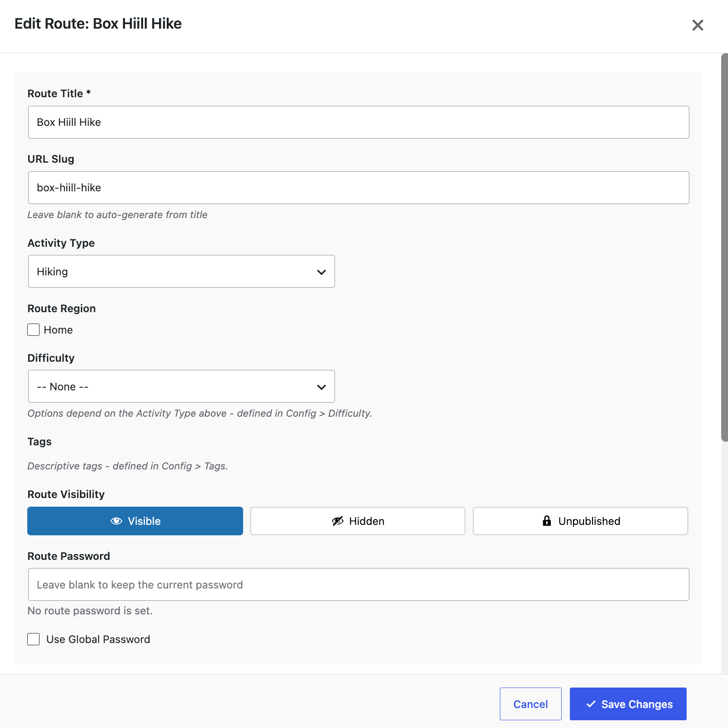Image resolution: width=728 pixels, height=728 pixels.
Task: Save Changes to the route
Action: coord(628,704)
